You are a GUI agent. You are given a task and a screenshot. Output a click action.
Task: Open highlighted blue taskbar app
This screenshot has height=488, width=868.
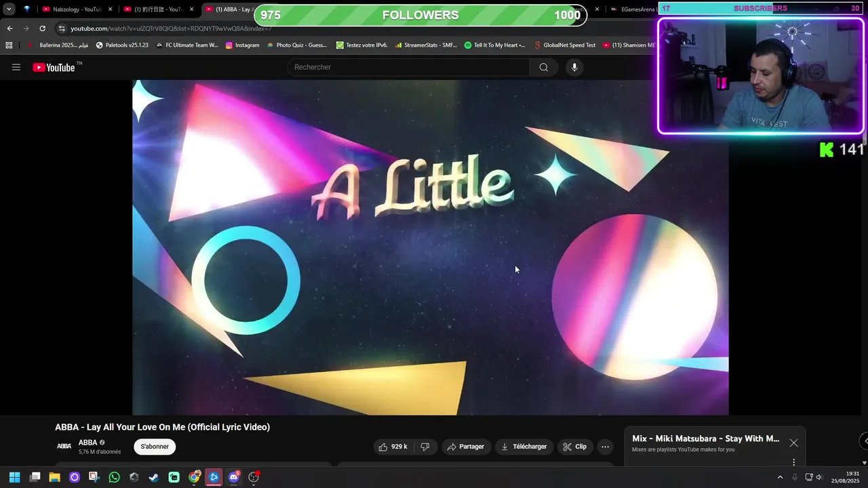click(x=214, y=477)
